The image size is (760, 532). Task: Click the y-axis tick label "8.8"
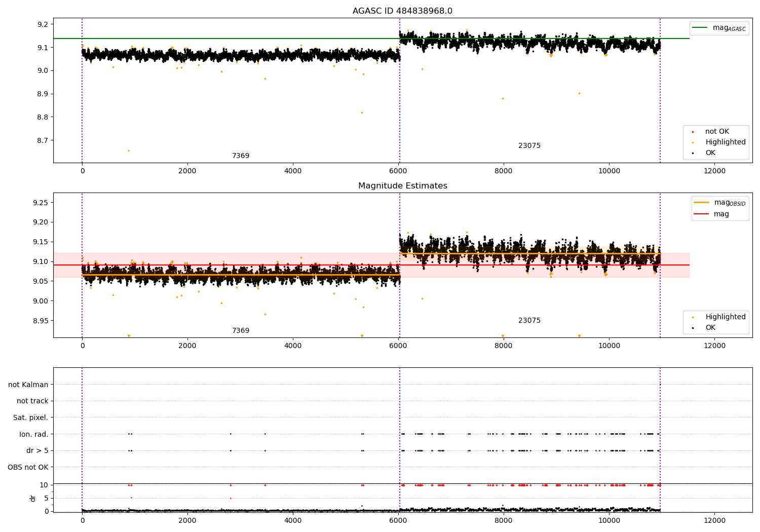coord(43,117)
